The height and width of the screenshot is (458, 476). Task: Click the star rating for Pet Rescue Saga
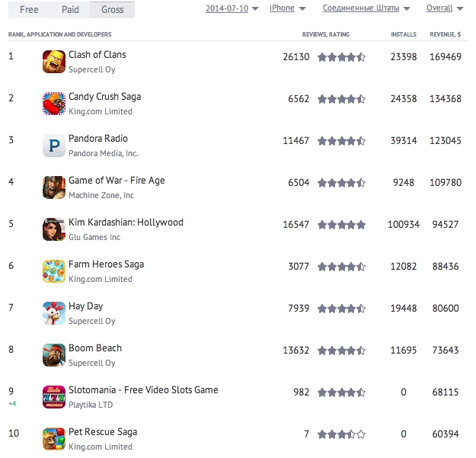(341, 434)
